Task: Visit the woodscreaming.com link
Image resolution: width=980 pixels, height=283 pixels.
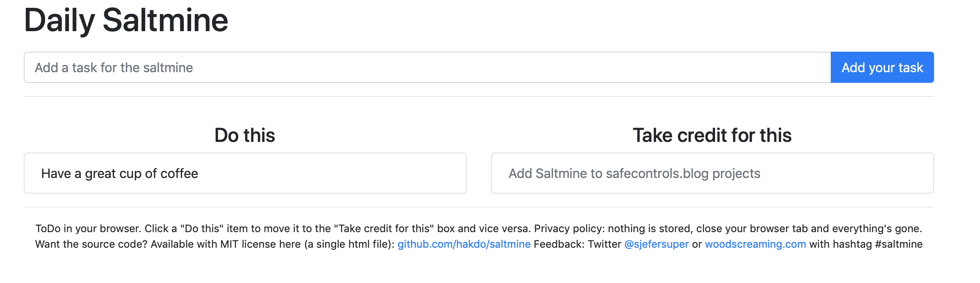Action: 756,244
